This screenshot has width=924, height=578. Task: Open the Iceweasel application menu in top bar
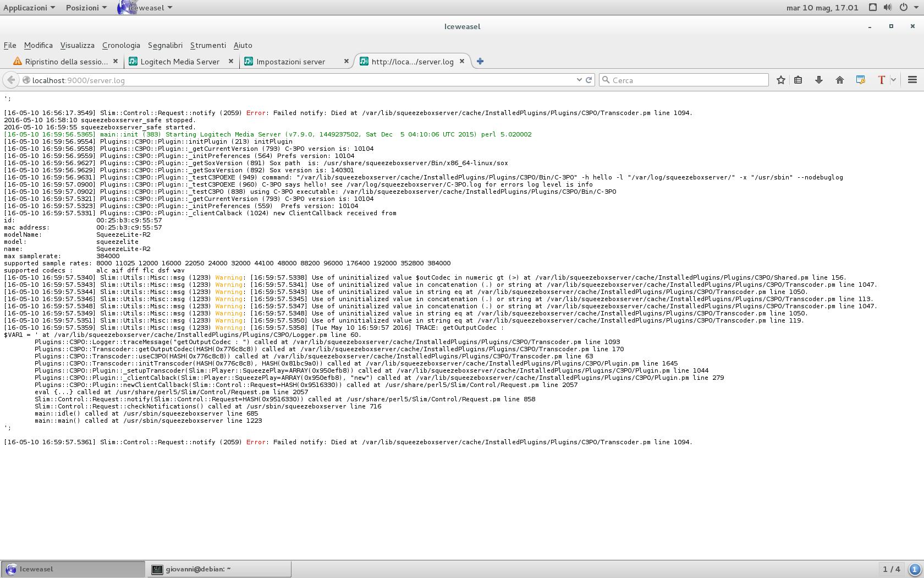[x=146, y=8]
